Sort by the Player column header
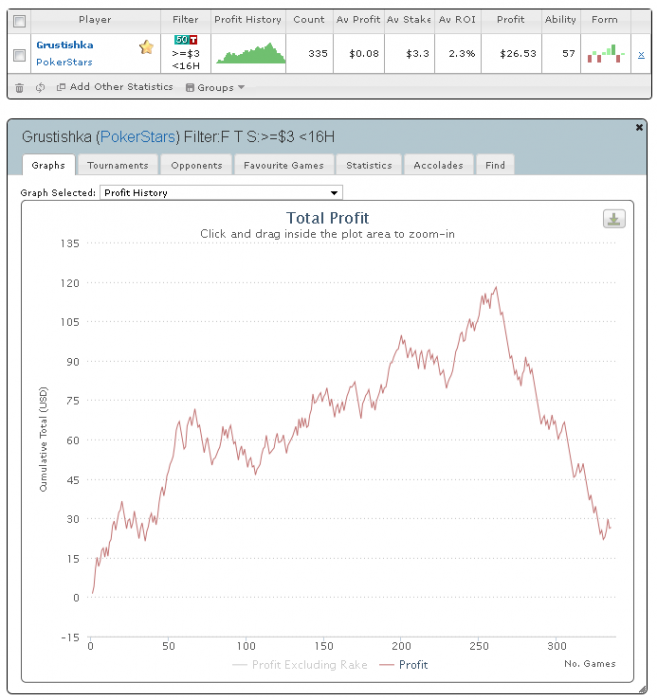657x700 pixels. (x=95, y=20)
